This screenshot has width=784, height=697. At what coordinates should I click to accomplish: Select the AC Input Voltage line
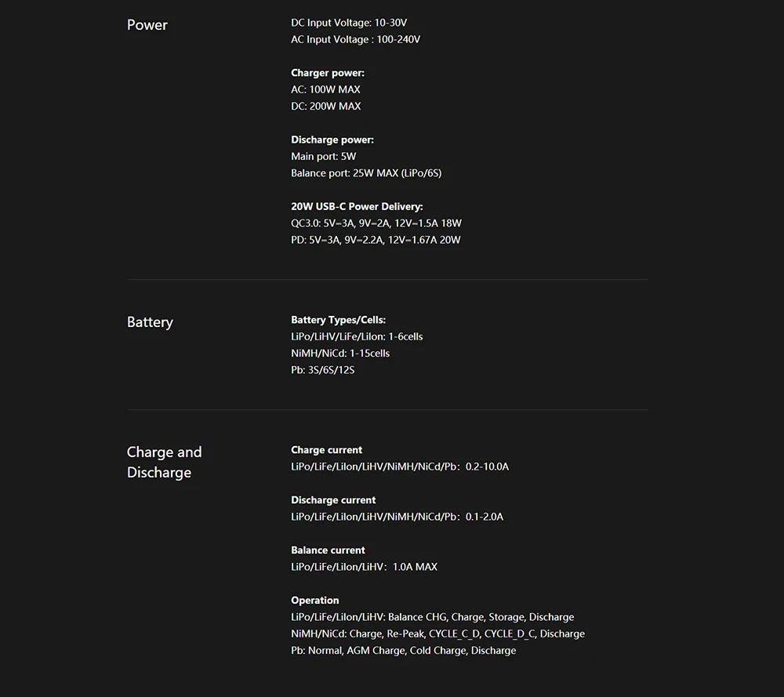(x=355, y=39)
